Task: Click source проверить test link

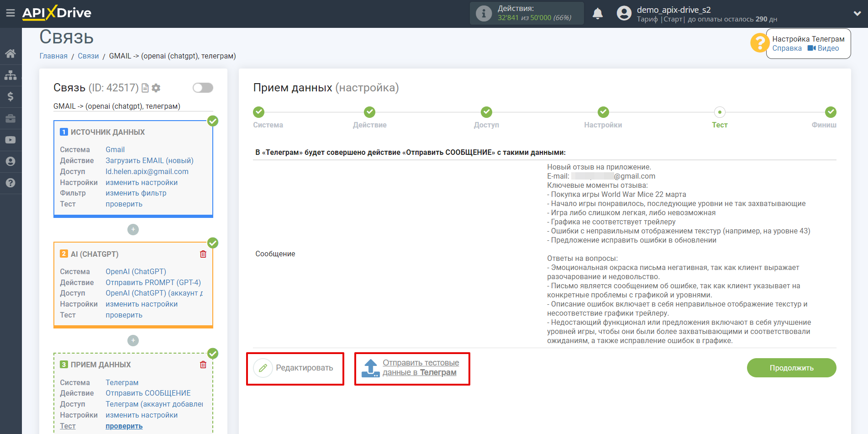Action: coord(124,204)
